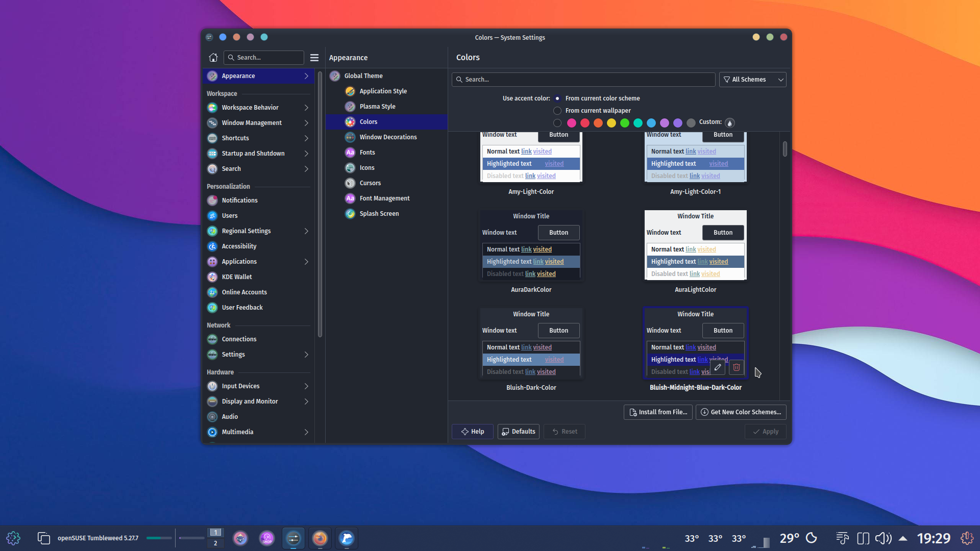Select the custom accent color radio button
The height and width of the screenshot is (551, 980).
(x=557, y=123)
